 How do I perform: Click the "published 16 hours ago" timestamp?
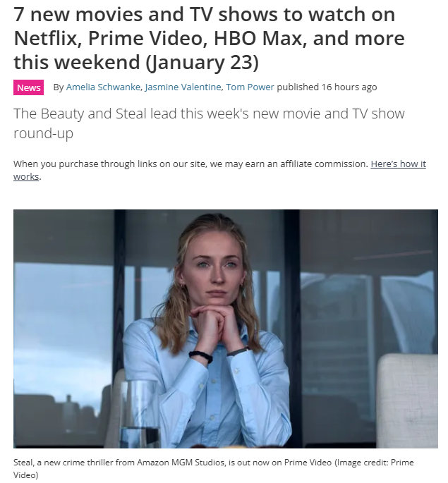(327, 87)
